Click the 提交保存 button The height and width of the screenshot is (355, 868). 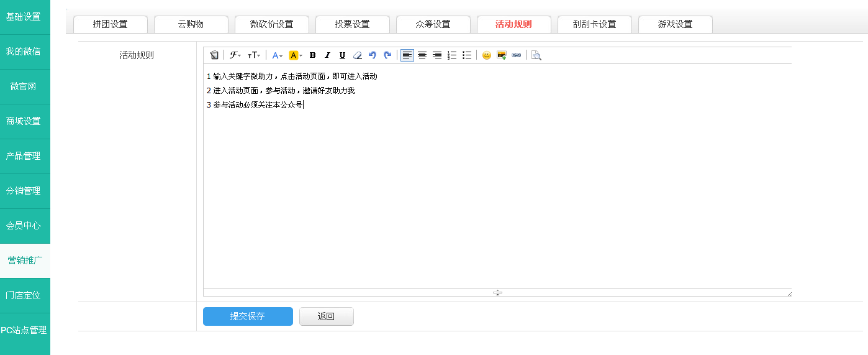point(248,316)
